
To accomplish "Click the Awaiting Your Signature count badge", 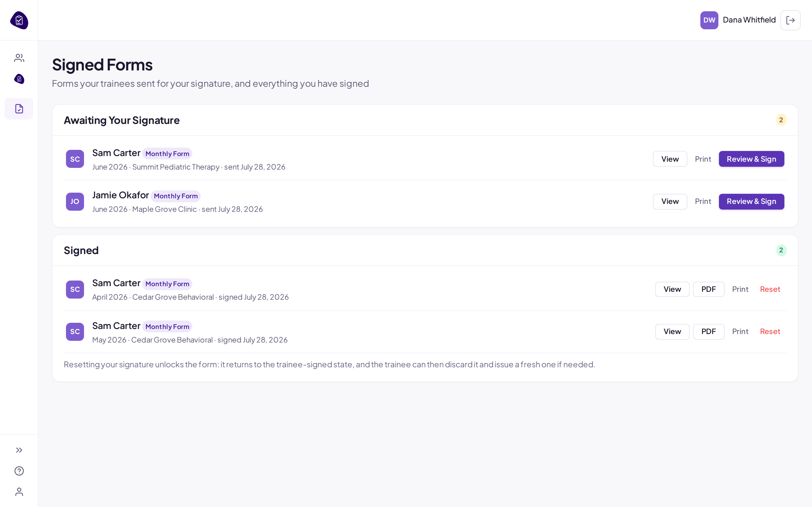I will tap(781, 120).
